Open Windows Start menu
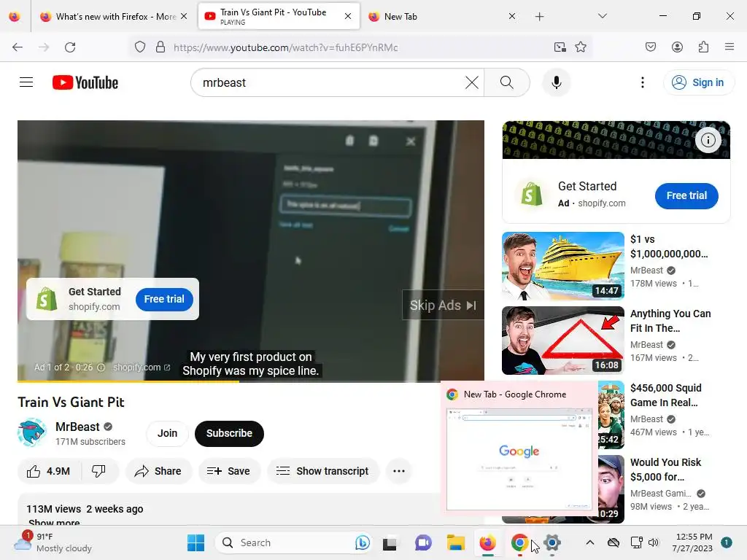This screenshot has height=560, width=747. pyautogui.click(x=196, y=542)
